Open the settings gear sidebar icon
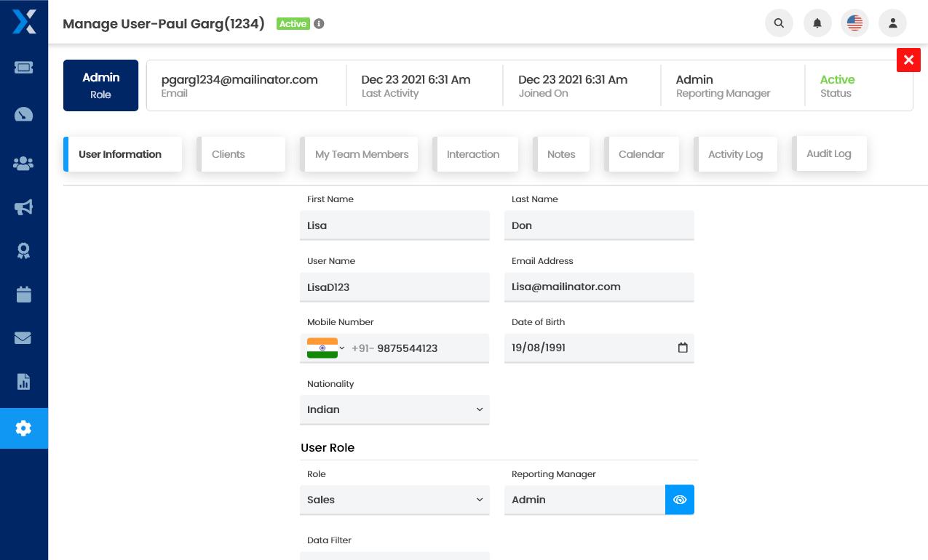This screenshot has width=928, height=560. pos(23,428)
